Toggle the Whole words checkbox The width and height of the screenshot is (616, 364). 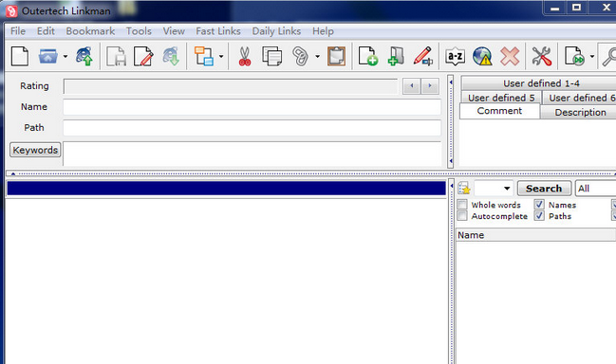tap(462, 205)
